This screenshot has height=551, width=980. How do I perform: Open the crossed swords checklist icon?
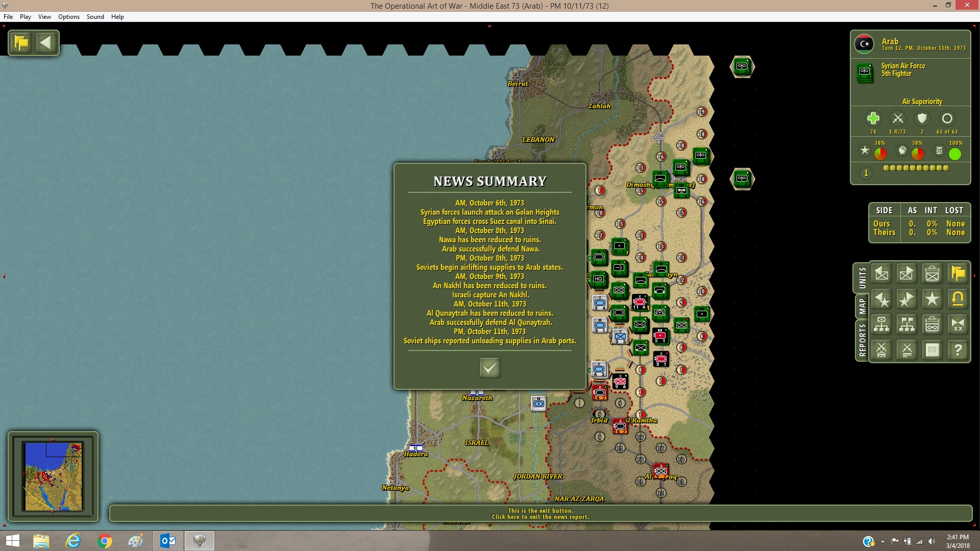[x=881, y=350]
